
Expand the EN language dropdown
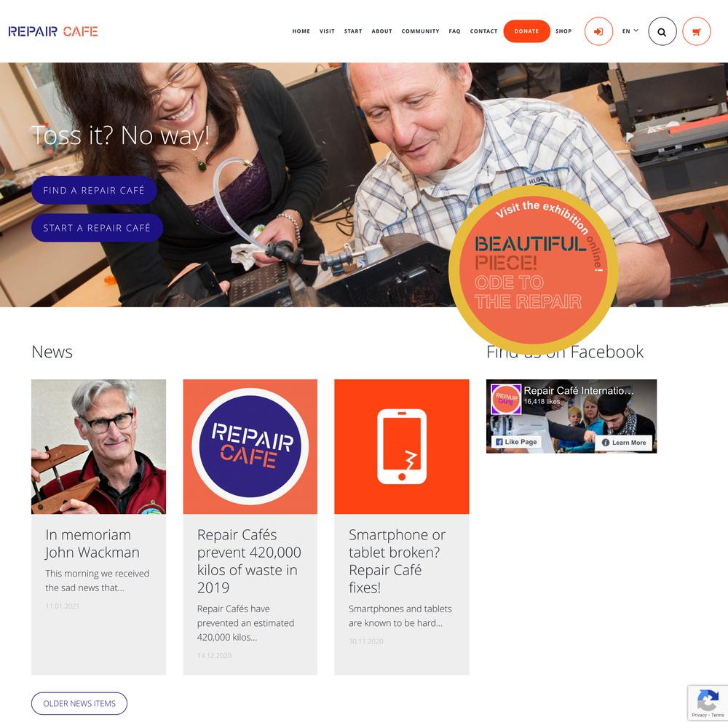pyautogui.click(x=630, y=31)
